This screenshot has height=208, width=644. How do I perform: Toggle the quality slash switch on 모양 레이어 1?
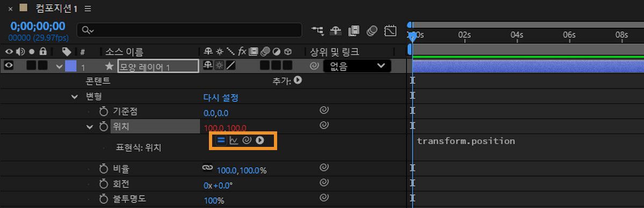point(231,65)
